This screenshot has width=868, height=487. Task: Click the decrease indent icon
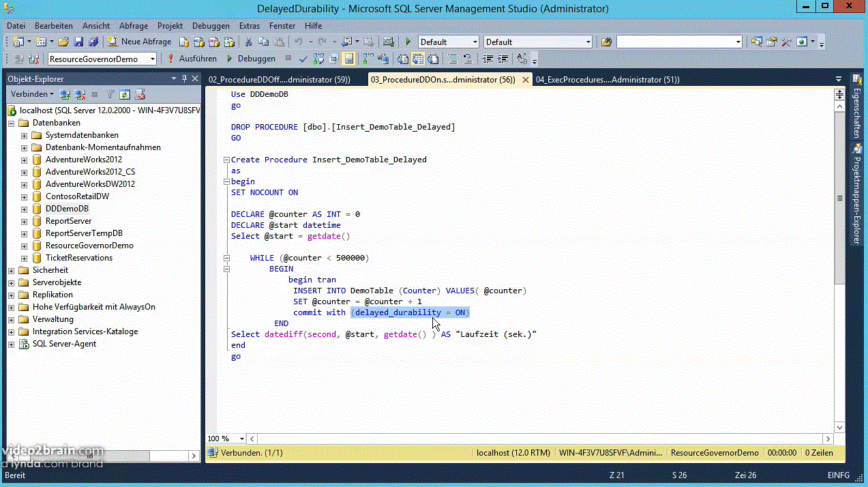488,59
